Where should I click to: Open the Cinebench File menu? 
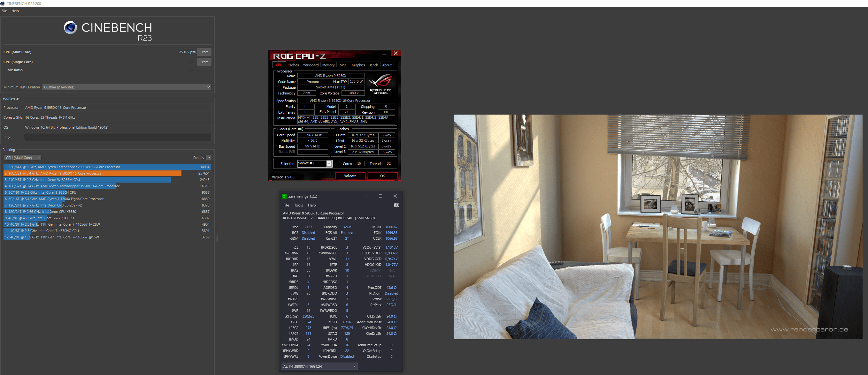(x=4, y=11)
